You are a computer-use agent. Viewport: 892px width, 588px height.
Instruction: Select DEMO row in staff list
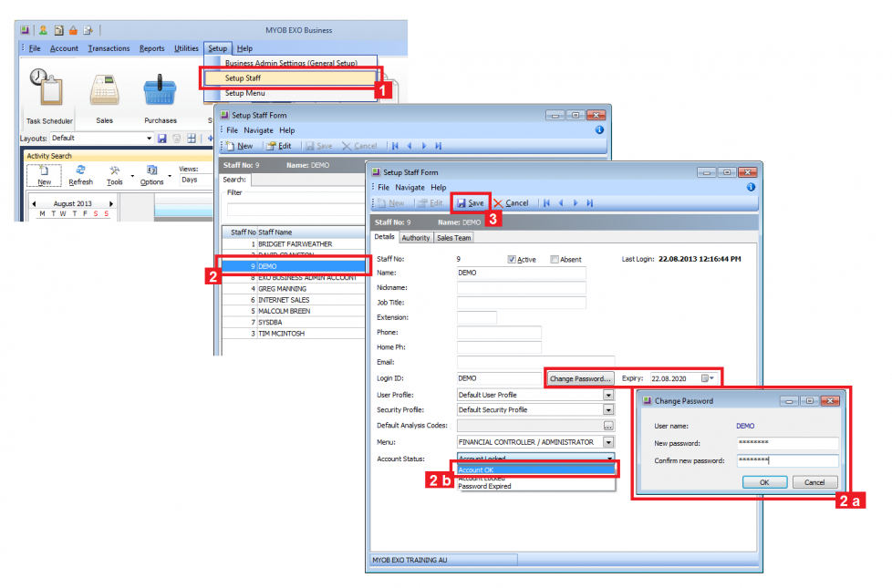click(x=295, y=266)
